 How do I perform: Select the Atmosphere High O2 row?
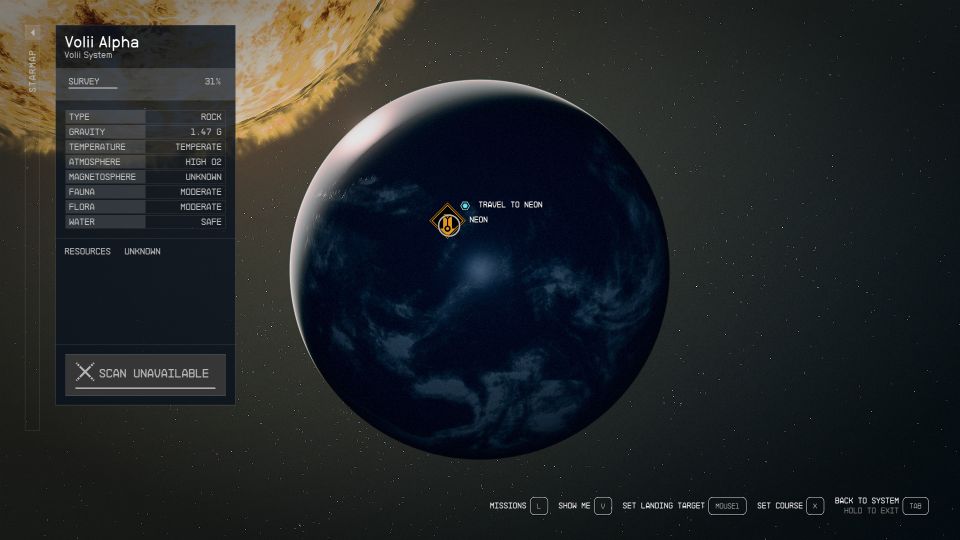[145, 162]
